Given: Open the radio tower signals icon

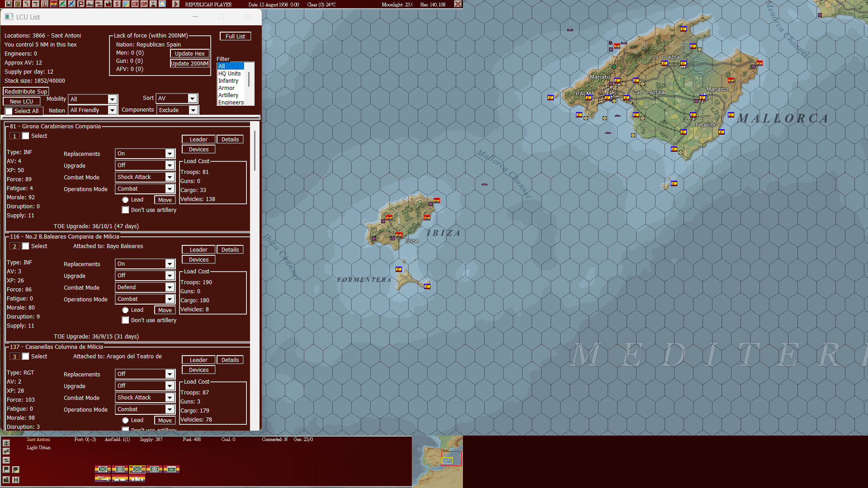Looking at the screenshot, I should tap(153, 4).
